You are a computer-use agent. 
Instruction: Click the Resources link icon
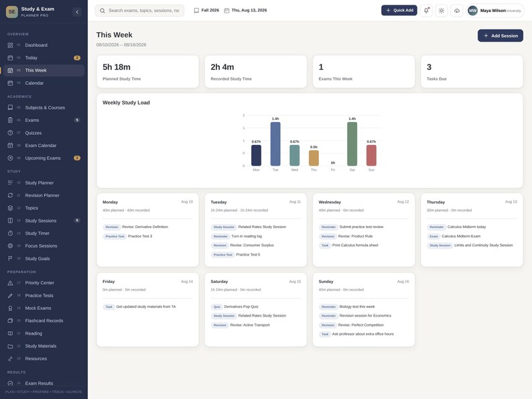[x=10, y=359]
